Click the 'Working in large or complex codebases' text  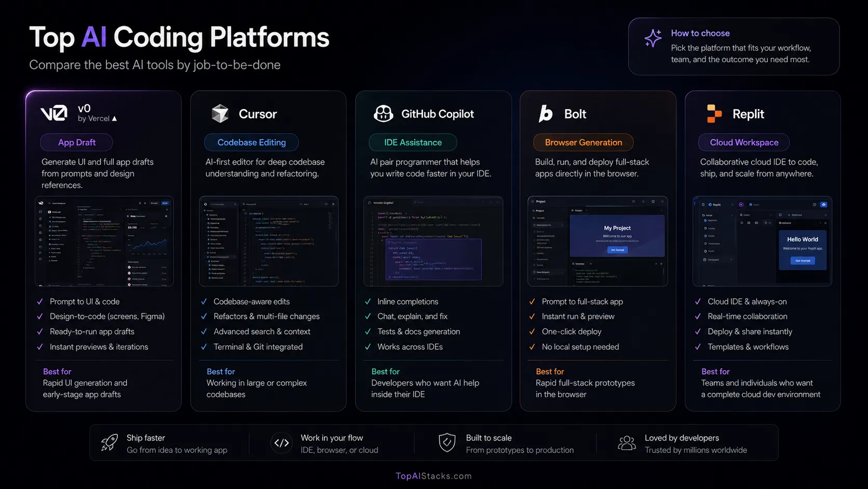256,389
